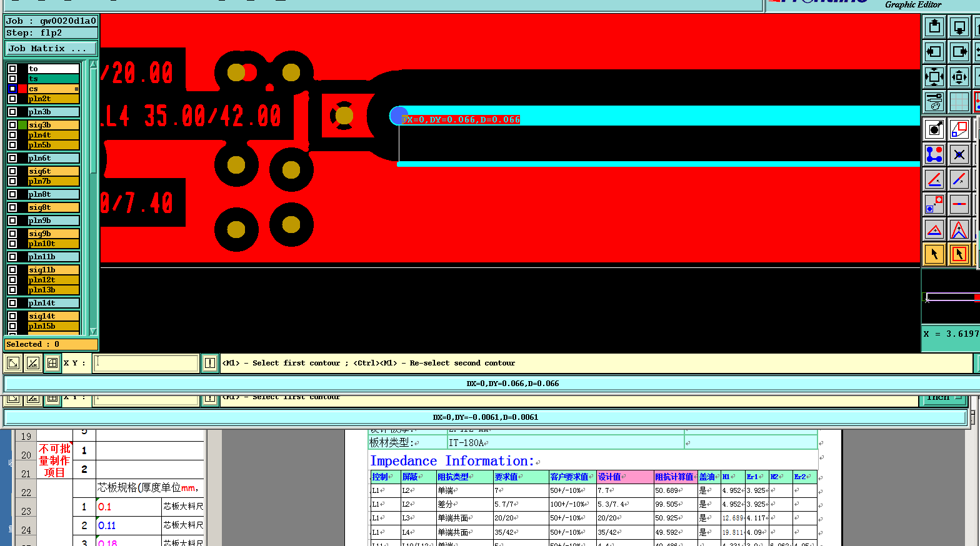Image resolution: width=980 pixels, height=546 pixels.
Task: Toggle checkbox for layer sig8t
Action: click(x=12, y=207)
